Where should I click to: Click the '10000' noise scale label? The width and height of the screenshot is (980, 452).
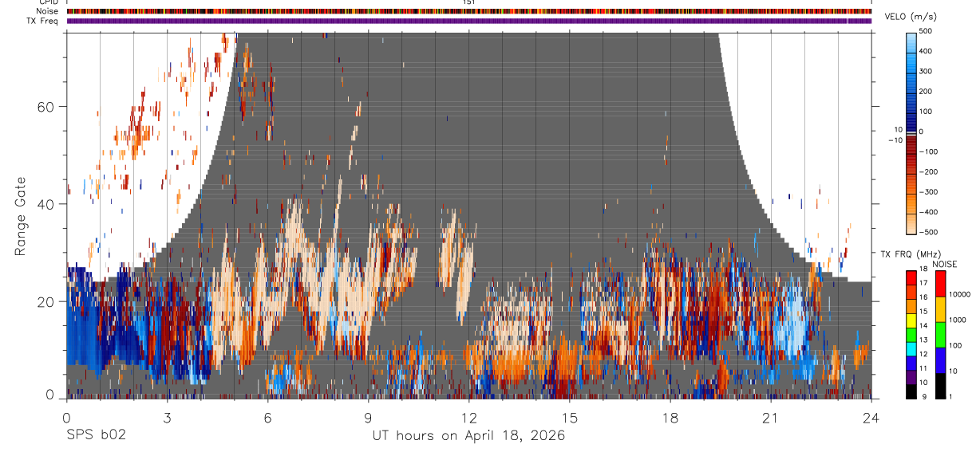coord(958,294)
